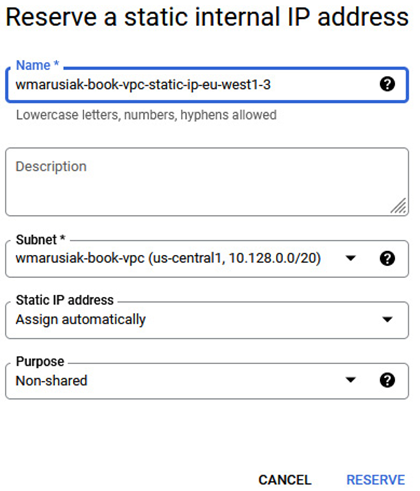Image resolution: width=420 pixels, height=491 pixels.
Task: Focus the Description text area
Action: coord(207,182)
